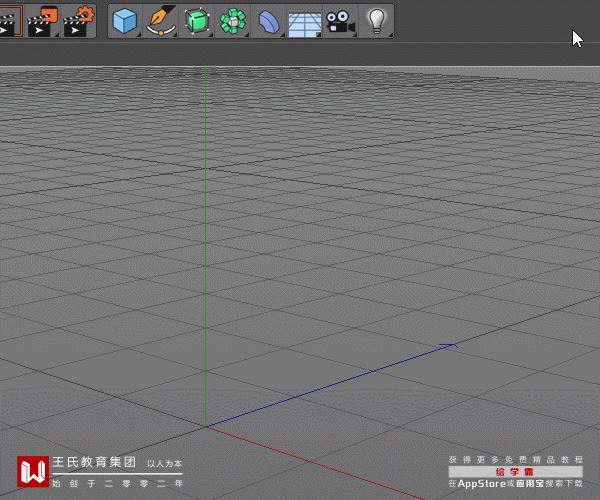Click the Render View clapperboard icon
This screenshot has width=600, height=500.
tap(10, 21)
